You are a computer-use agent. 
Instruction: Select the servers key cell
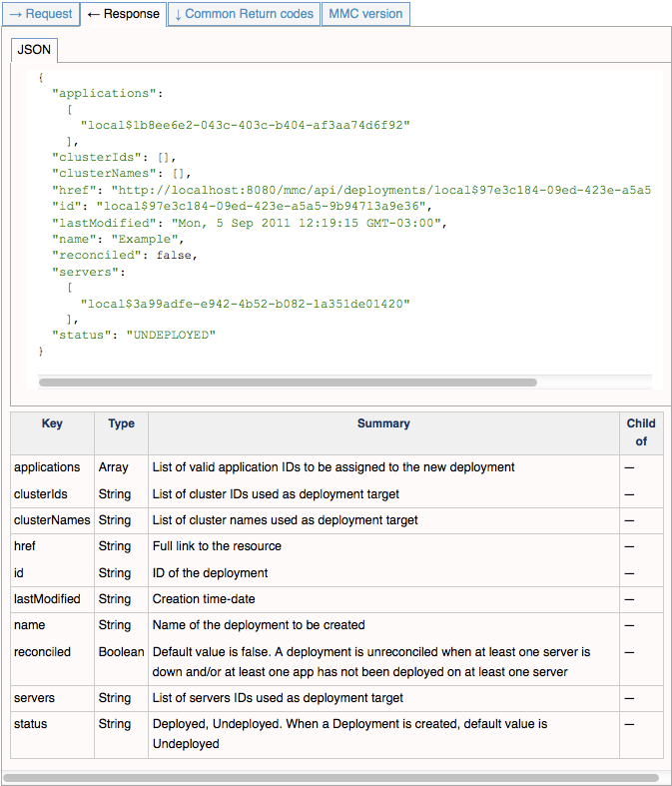(35, 698)
